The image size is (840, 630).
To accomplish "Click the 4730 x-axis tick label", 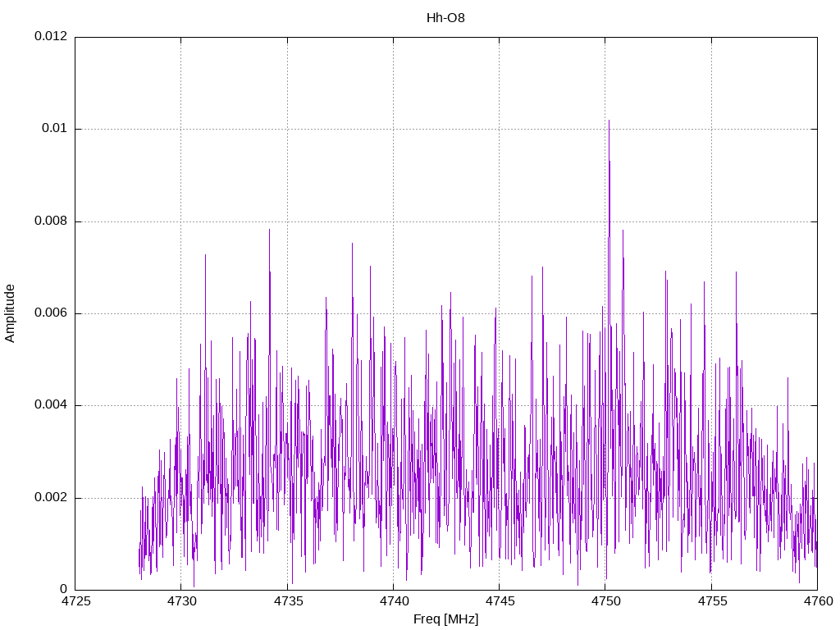I will (x=181, y=601).
